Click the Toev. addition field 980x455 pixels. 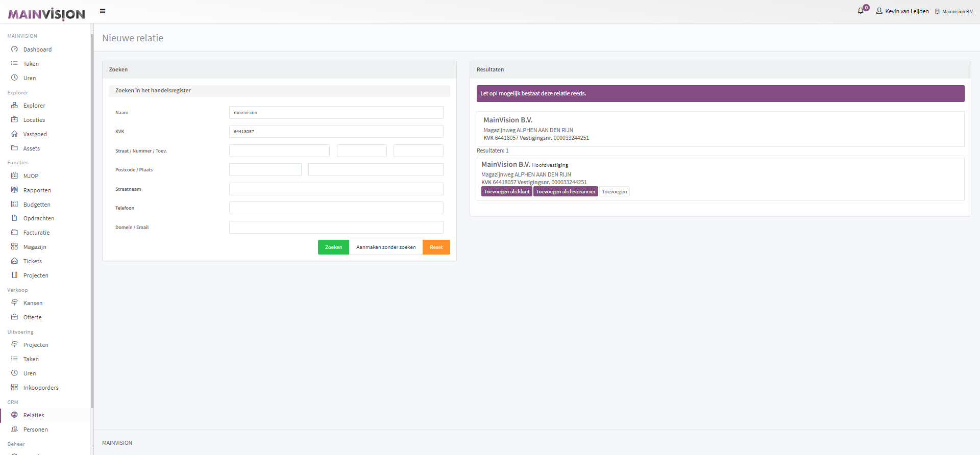(419, 151)
